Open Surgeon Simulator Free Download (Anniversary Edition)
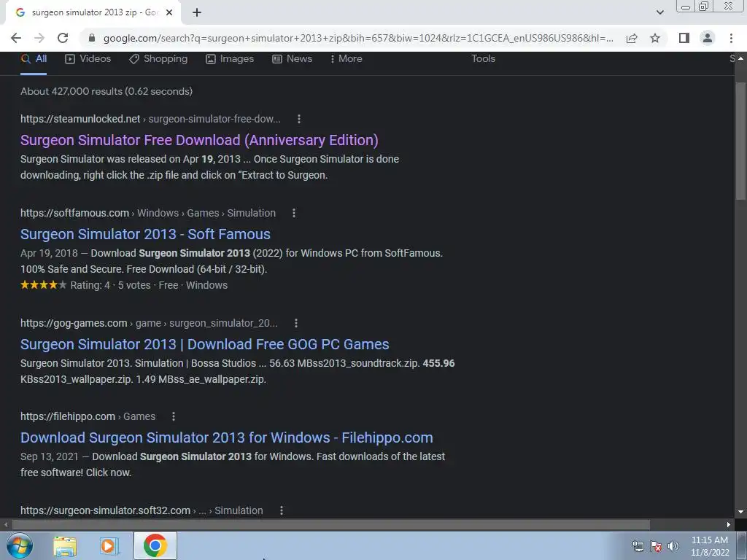 [x=199, y=140]
